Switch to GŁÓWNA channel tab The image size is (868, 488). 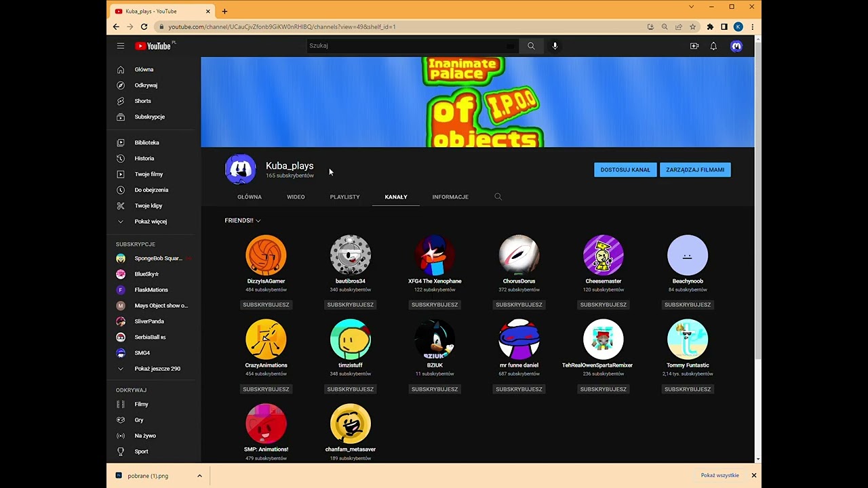(x=250, y=197)
